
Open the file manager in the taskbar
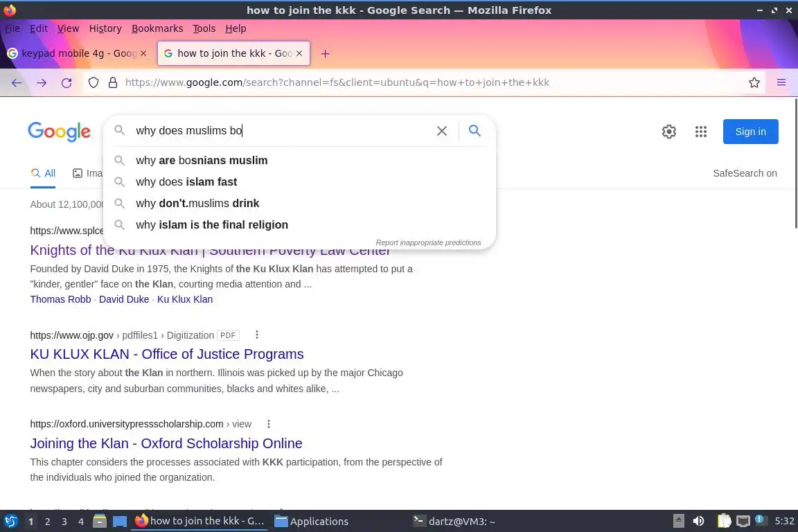pos(100,521)
